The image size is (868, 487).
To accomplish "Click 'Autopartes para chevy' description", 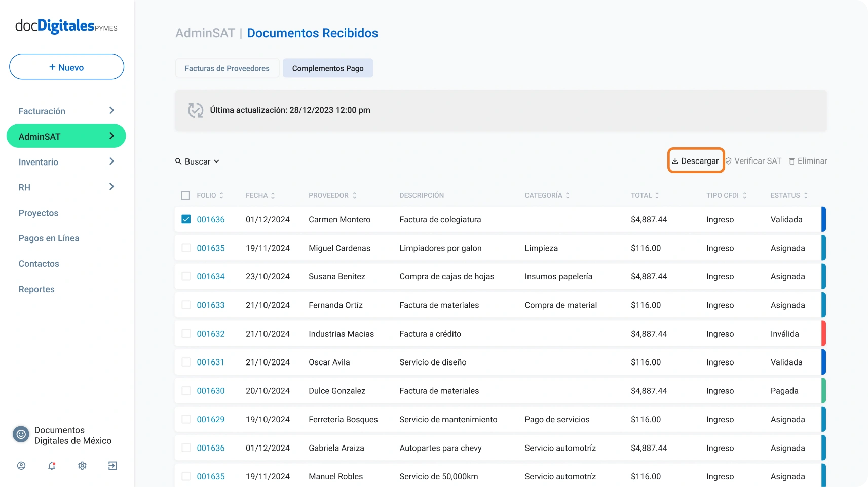I will coord(440,448).
